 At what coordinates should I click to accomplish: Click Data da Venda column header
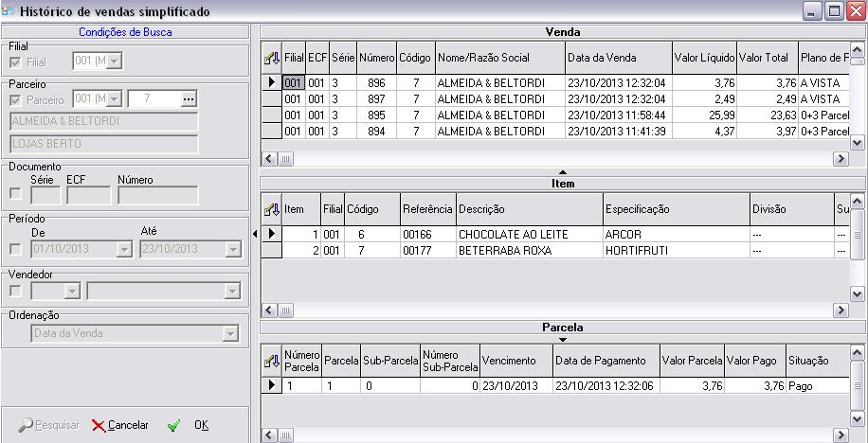pyautogui.click(x=619, y=58)
